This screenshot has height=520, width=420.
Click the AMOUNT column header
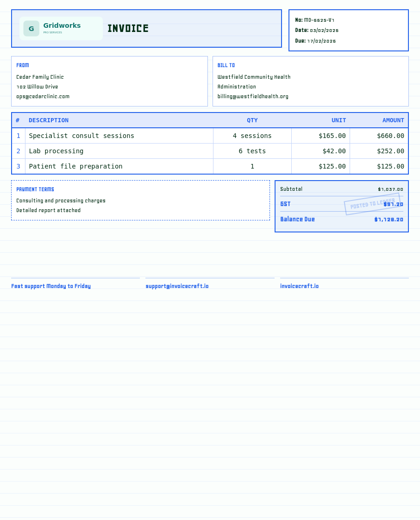[x=393, y=120]
